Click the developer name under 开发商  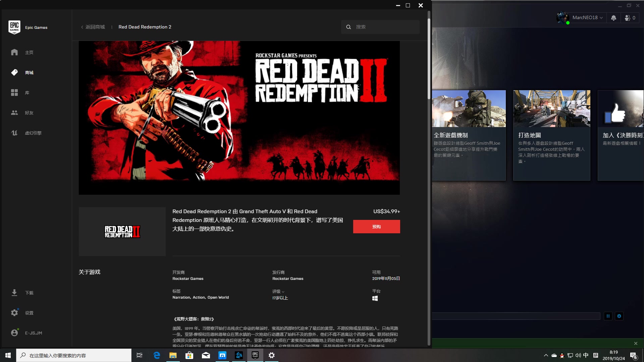[x=188, y=279]
